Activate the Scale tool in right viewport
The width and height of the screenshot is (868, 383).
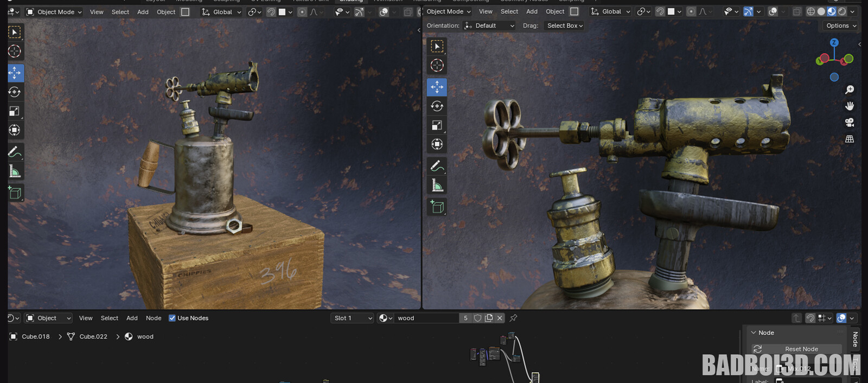pos(437,125)
